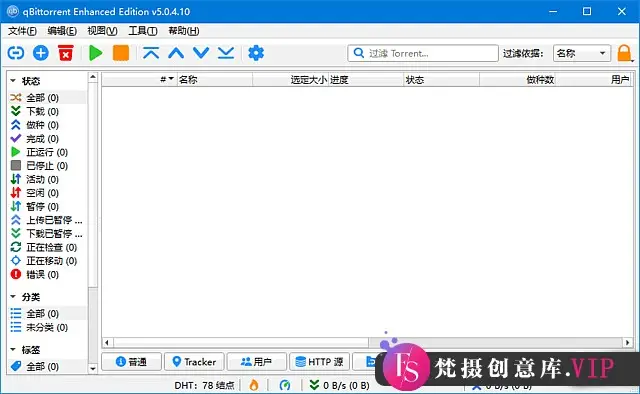This screenshot has width=640, height=394.
Task: Open the 过滤依据 名称 dropdown
Action: (x=582, y=53)
